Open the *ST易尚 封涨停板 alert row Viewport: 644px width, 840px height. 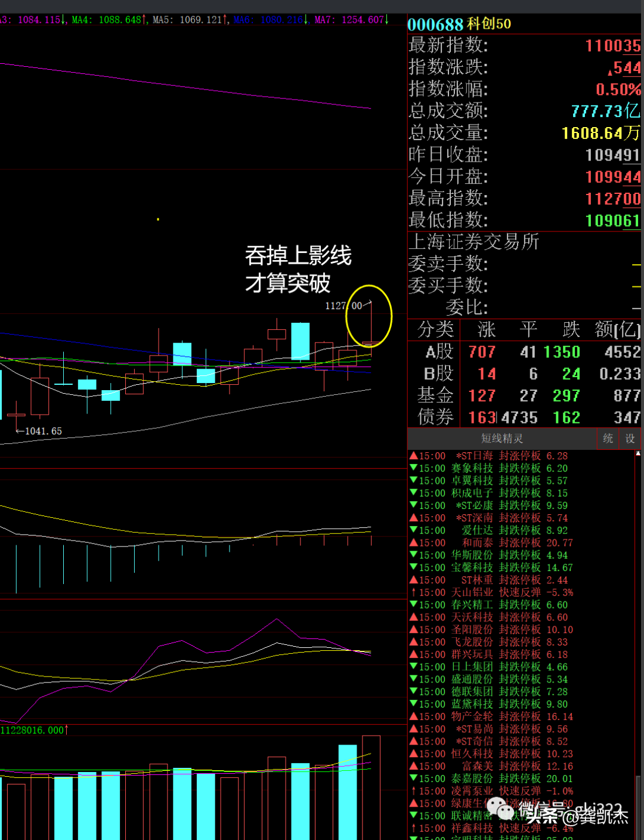pos(488,729)
